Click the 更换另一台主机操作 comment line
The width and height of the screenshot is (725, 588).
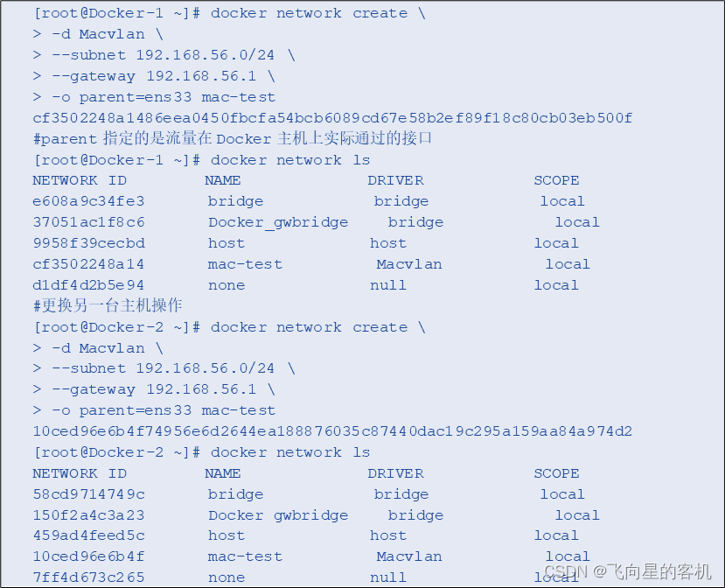pos(108,305)
